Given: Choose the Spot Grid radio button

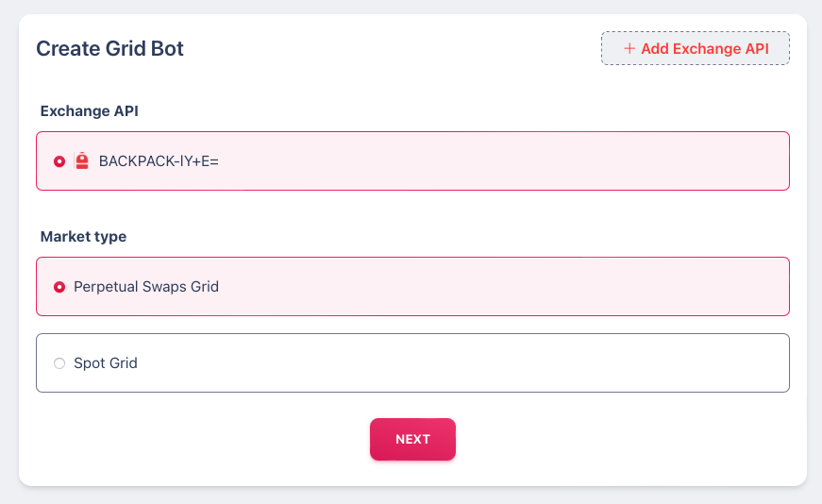Looking at the screenshot, I should click(59, 363).
